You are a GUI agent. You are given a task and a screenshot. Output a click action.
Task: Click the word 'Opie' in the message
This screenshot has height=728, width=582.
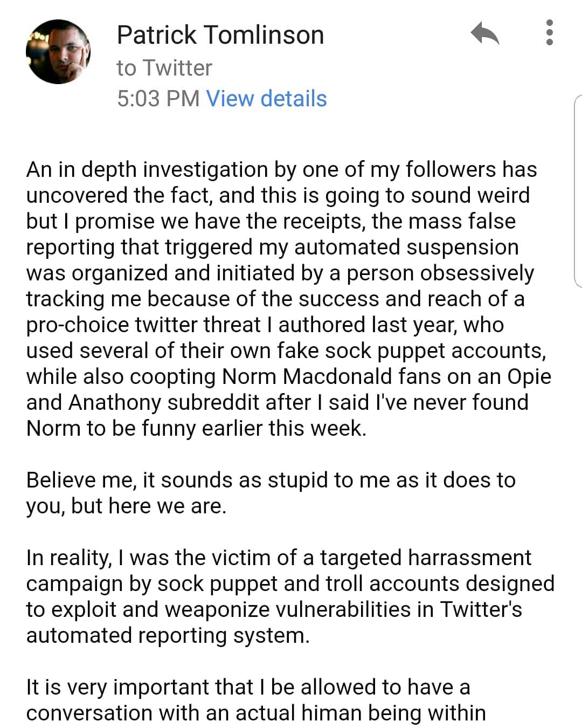[x=529, y=376]
